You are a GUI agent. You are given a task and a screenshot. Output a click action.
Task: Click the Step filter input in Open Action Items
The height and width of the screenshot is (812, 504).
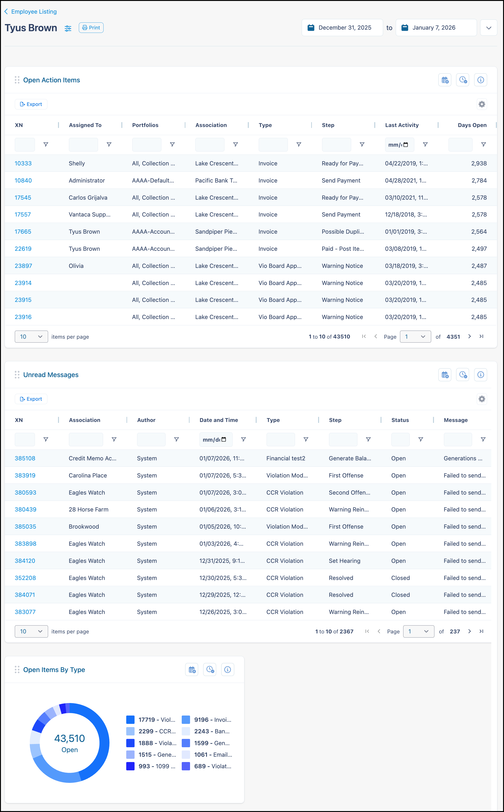[336, 145]
